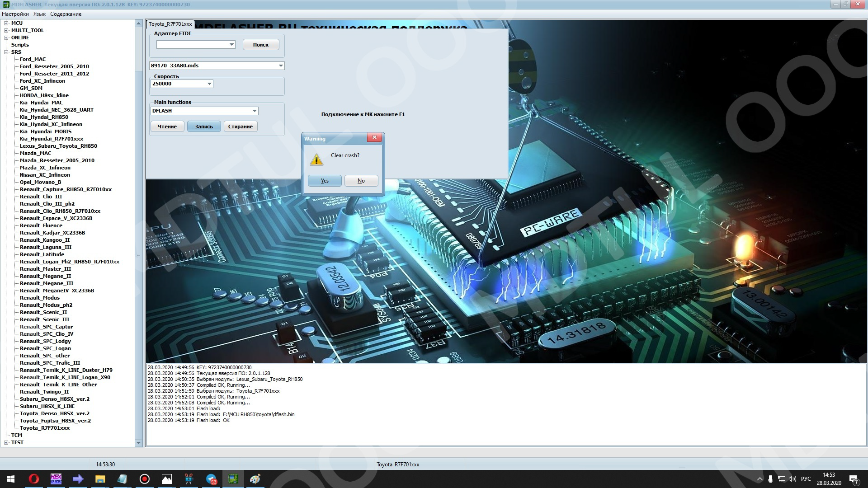The width and height of the screenshot is (868, 488).
Task: Show hidden tray icons chevron
Action: point(759,479)
